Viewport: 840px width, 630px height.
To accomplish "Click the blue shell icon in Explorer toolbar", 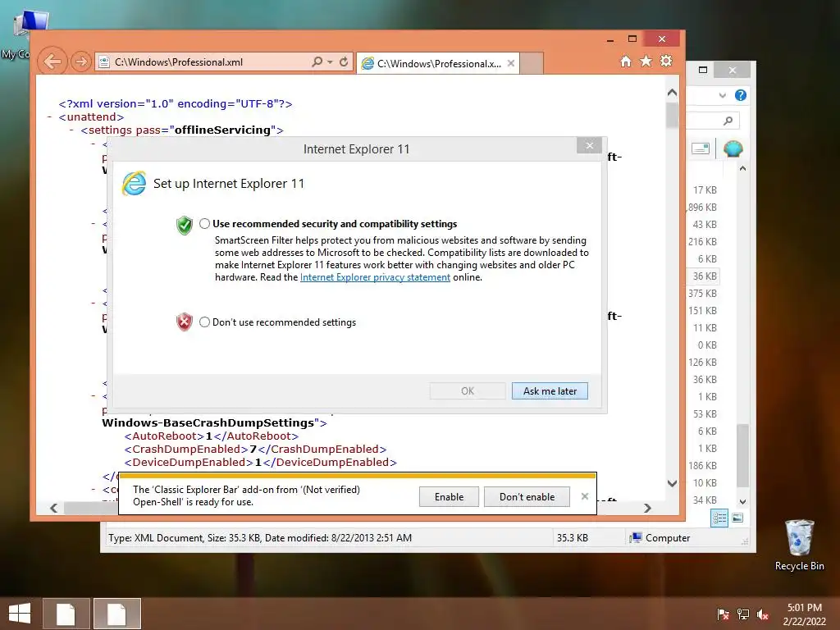I will [733, 148].
